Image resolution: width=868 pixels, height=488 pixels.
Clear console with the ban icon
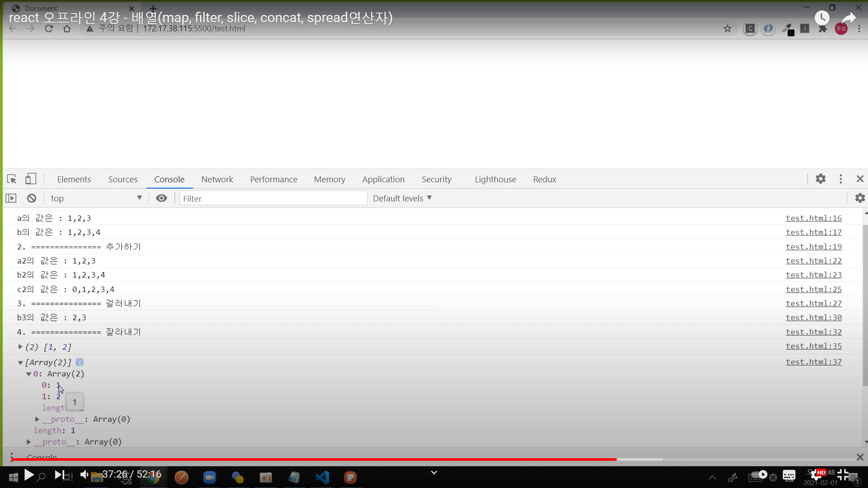32,198
